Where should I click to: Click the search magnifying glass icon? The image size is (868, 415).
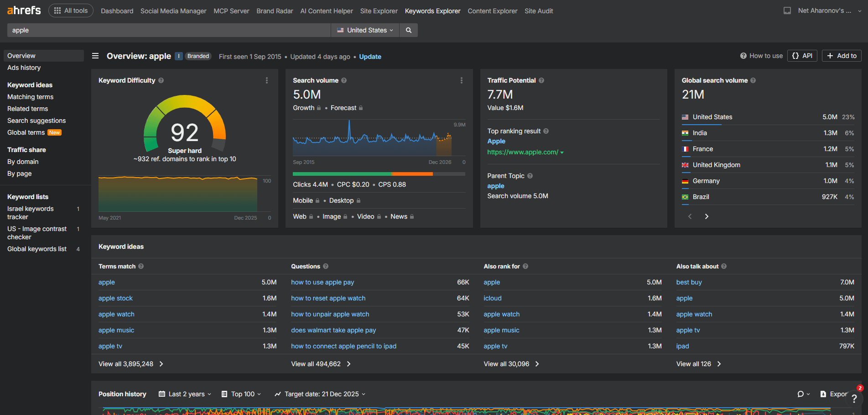point(408,30)
